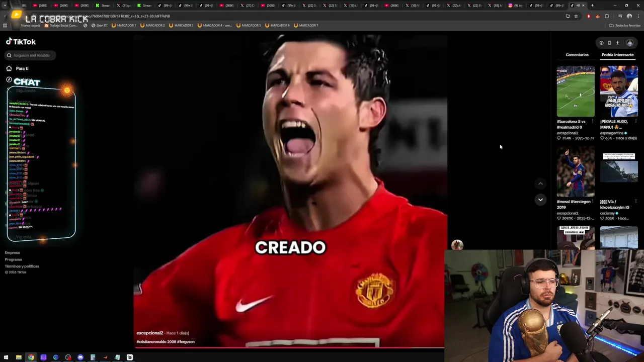Open 'Términos y políticas' footer link

point(22,266)
